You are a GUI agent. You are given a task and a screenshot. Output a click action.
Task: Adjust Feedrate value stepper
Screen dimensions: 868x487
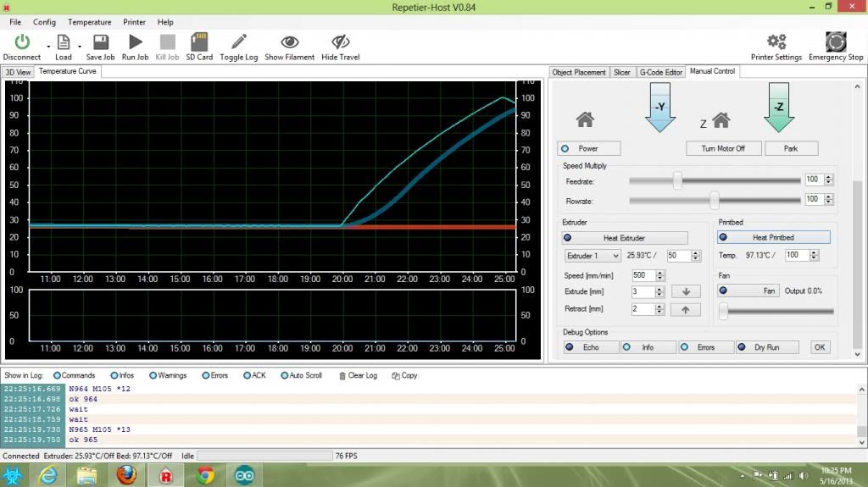tap(828, 180)
